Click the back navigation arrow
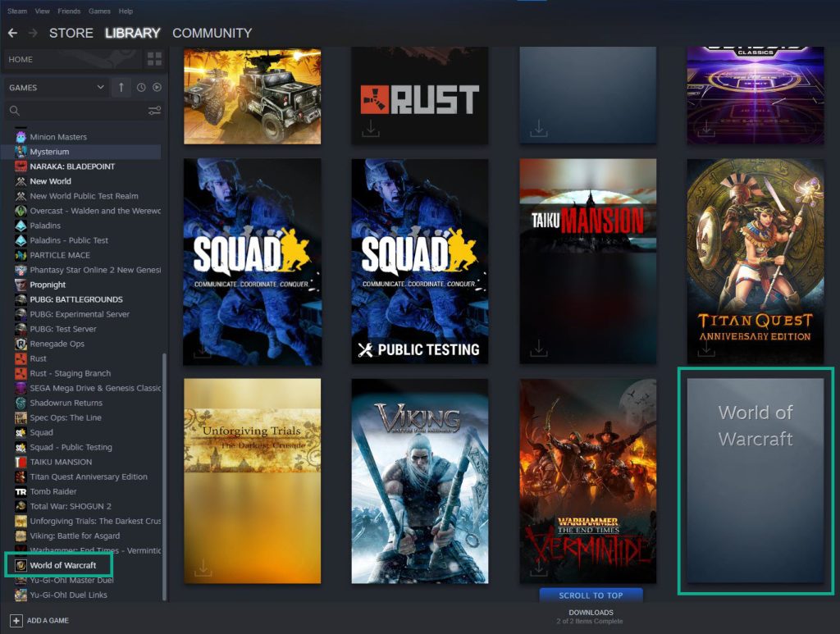Image resolution: width=840 pixels, height=634 pixels. pyautogui.click(x=13, y=33)
